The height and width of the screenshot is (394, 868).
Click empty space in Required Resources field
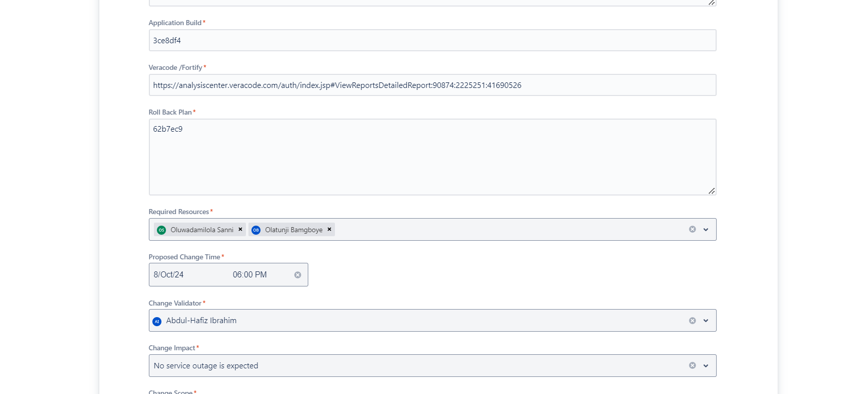click(503, 230)
